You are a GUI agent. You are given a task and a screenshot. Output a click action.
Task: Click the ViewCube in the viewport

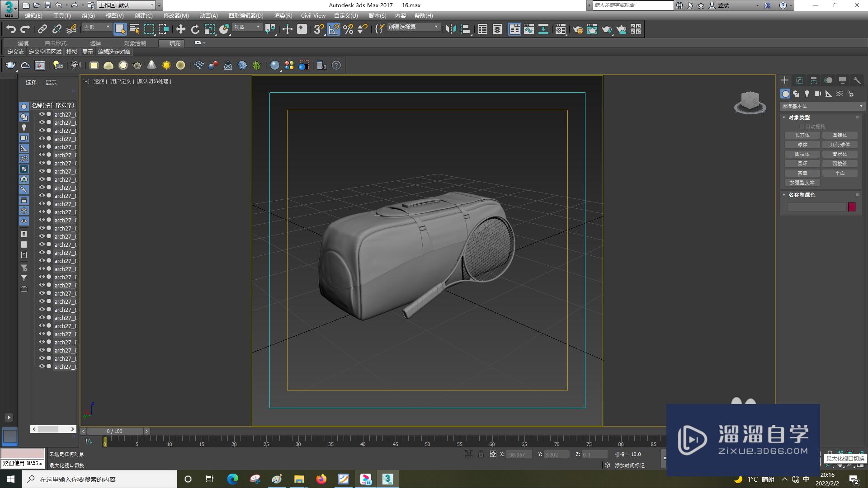point(750,102)
